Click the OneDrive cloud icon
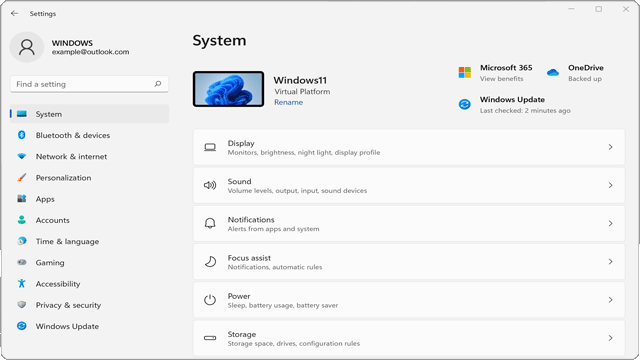Image resolution: width=640 pixels, height=360 pixels. tap(553, 73)
